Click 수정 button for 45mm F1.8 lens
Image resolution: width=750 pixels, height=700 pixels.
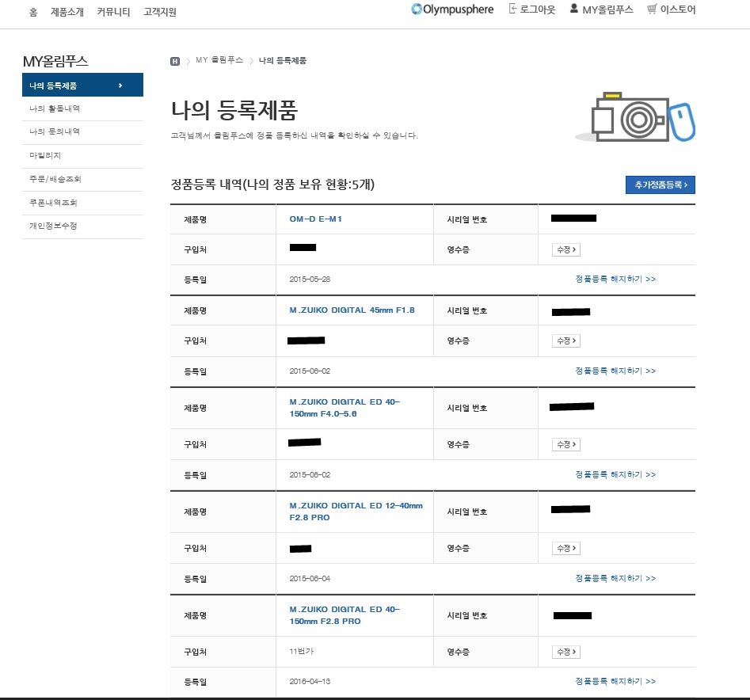pos(565,340)
